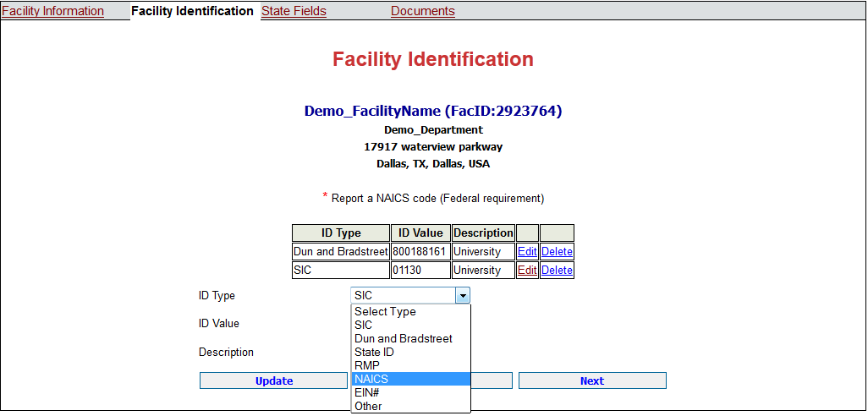Click the Demo_FacilityName (FacID:2923764) heading

tap(433, 112)
